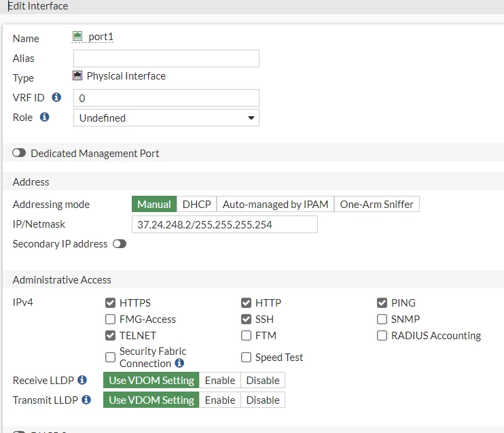This screenshot has width=504, height=433.
Task: Choose Enable for Receive LLDP
Action: point(220,380)
